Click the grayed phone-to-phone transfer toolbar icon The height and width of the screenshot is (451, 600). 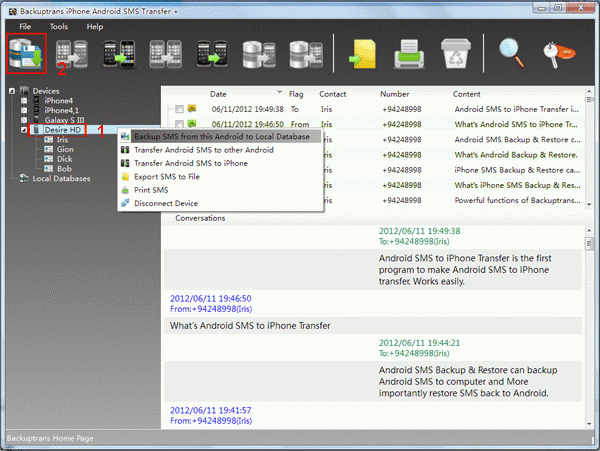click(72, 54)
